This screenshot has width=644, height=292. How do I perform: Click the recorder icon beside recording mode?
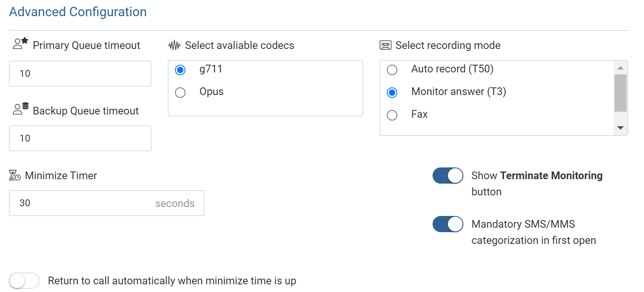pyautogui.click(x=385, y=45)
